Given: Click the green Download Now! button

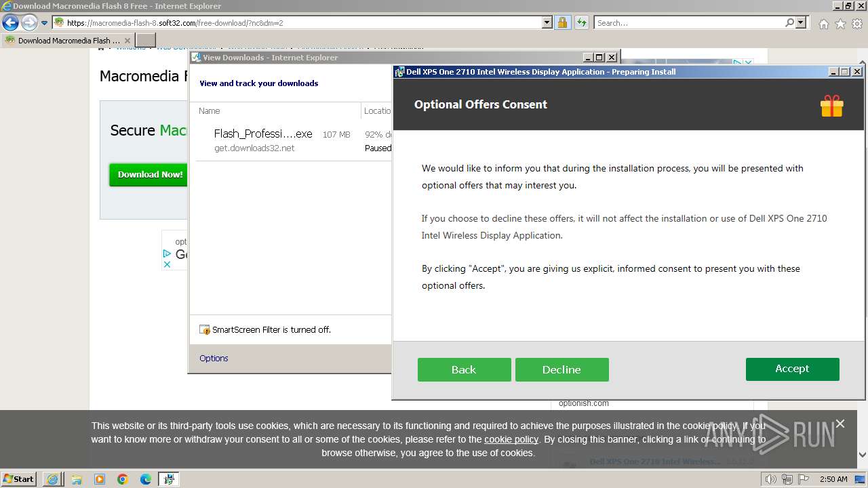Looking at the screenshot, I should pyautogui.click(x=150, y=174).
